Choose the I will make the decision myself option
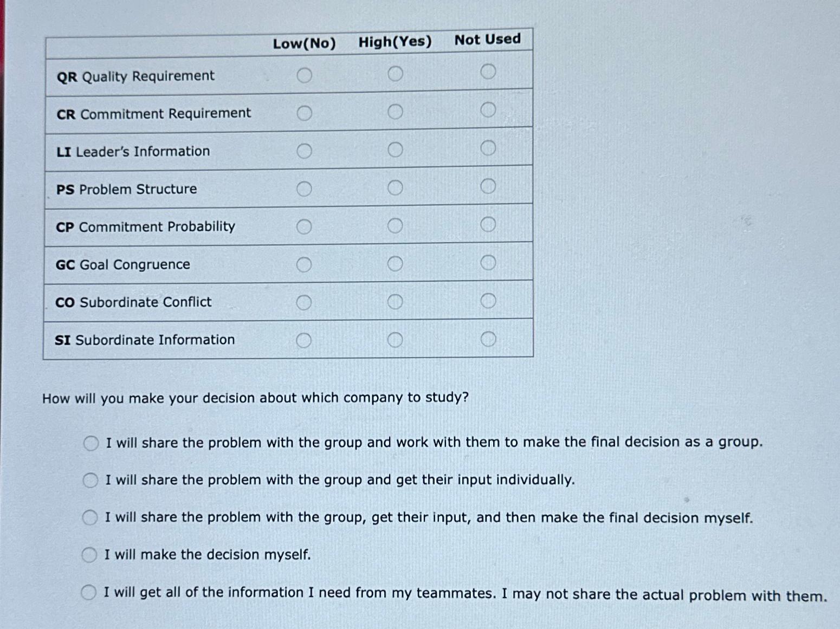This screenshot has height=629, width=840. 90,555
